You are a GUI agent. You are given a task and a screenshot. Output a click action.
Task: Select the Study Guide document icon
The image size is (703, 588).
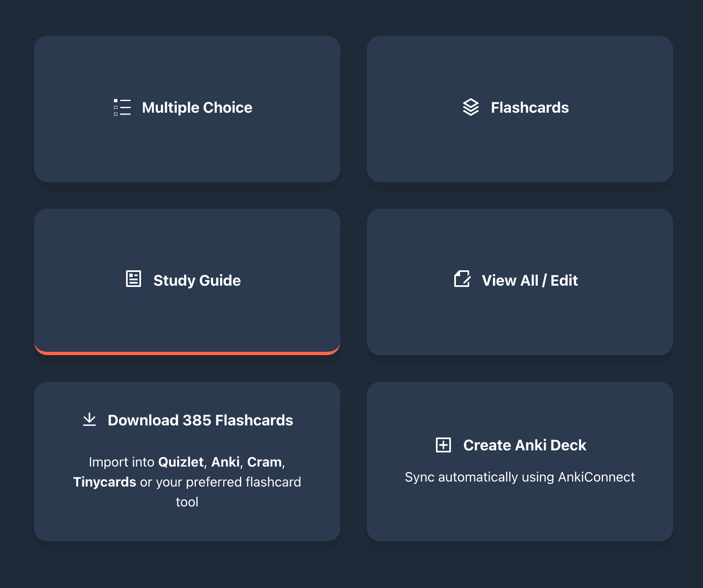click(133, 280)
